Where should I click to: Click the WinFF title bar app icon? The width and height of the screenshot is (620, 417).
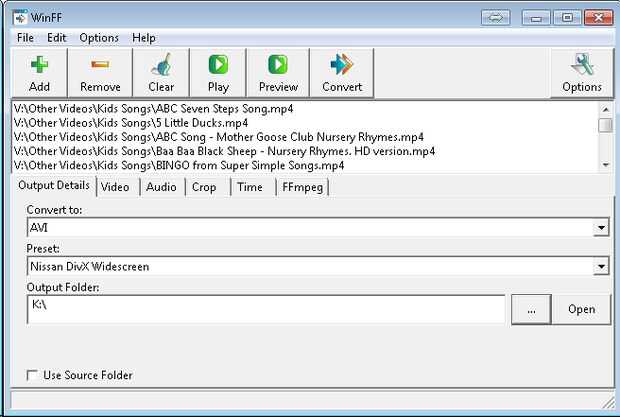pyautogui.click(x=20, y=17)
